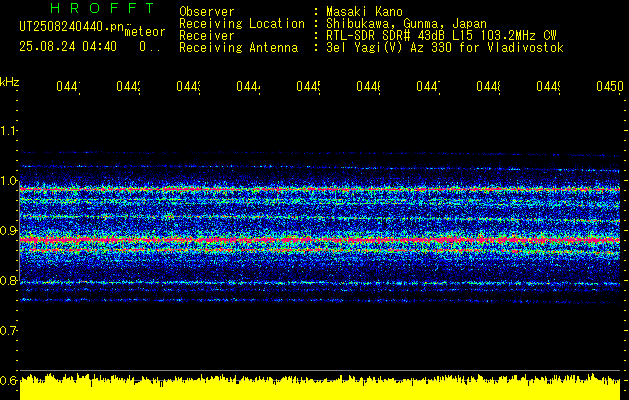The width and height of the screenshot is (629, 400).
Task: Click the 'Receiving Antenna' field label
Action: pos(239,48)
